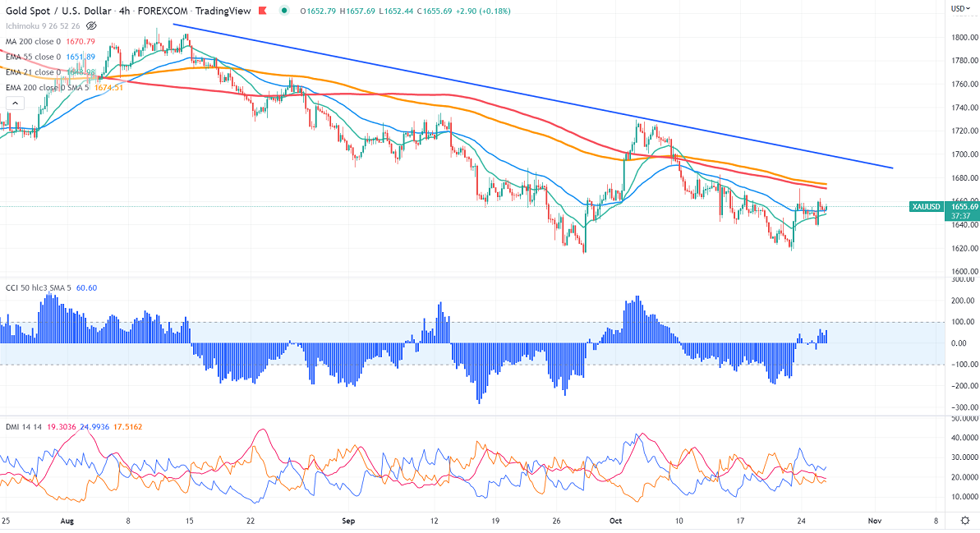The width and height of the screenshot is (980, 533).
Task: Click the EMA 200 value 1674.51
Action: point(108,88)
